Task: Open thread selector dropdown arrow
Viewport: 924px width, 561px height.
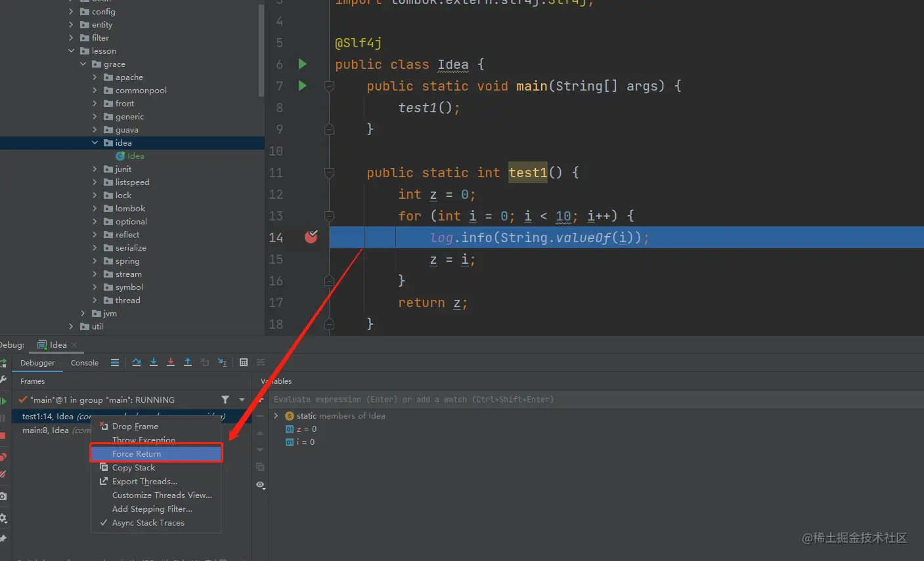Action: [242, 400]
